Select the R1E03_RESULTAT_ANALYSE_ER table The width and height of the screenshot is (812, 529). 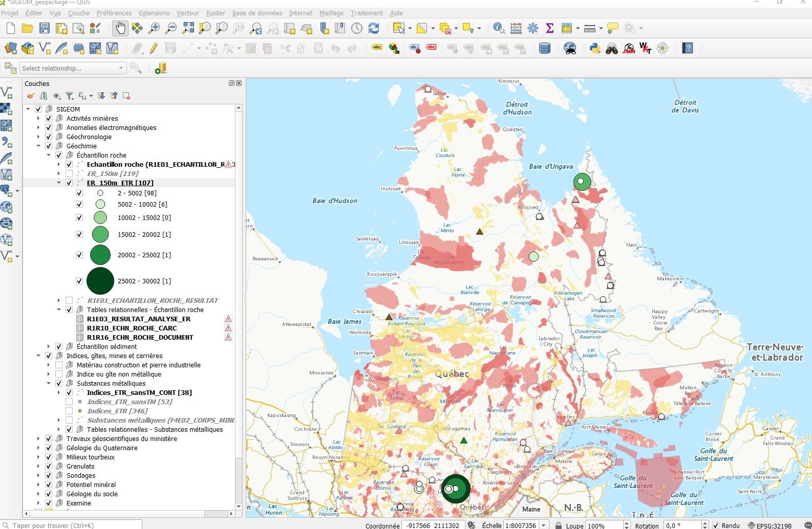[139, 319]
